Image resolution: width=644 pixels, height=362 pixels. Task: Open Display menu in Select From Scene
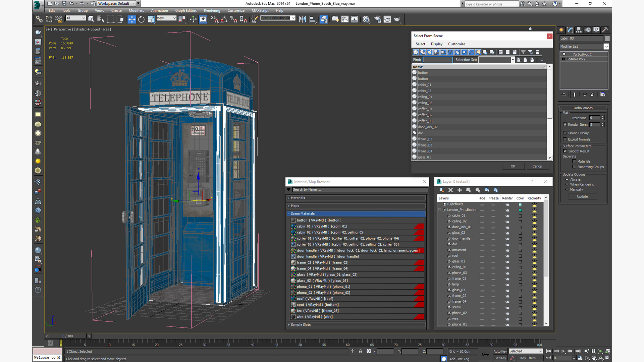point(436,44)
